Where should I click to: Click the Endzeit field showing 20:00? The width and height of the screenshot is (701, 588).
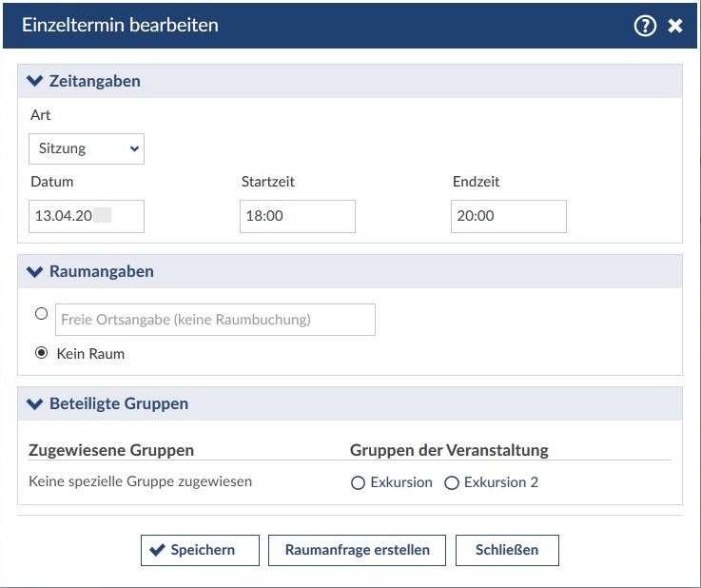pyautogui.click(x=509, y=216)
